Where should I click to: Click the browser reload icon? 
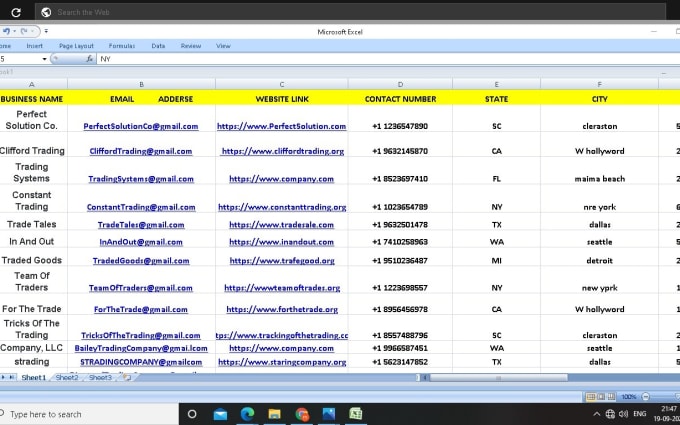click(16, 13)
